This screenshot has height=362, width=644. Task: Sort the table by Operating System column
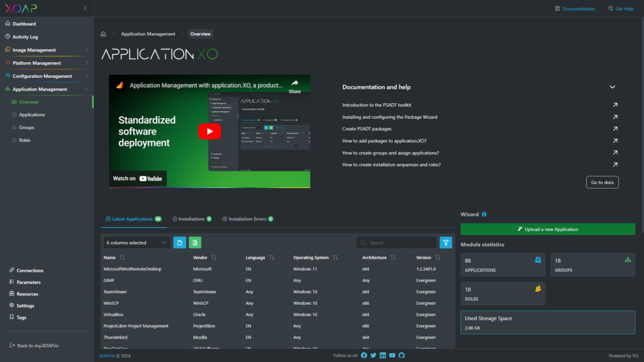click(336, 258)
